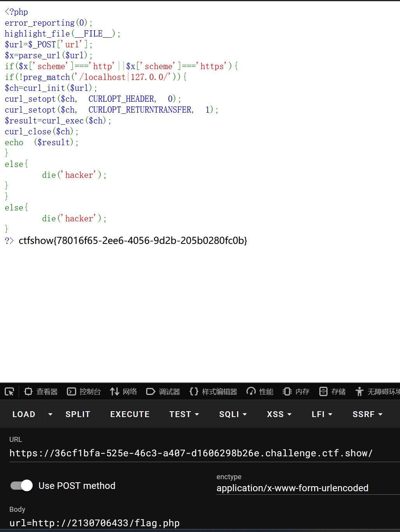
Task: Click the ctfshow flag text
Action: [x=133, y=240]
